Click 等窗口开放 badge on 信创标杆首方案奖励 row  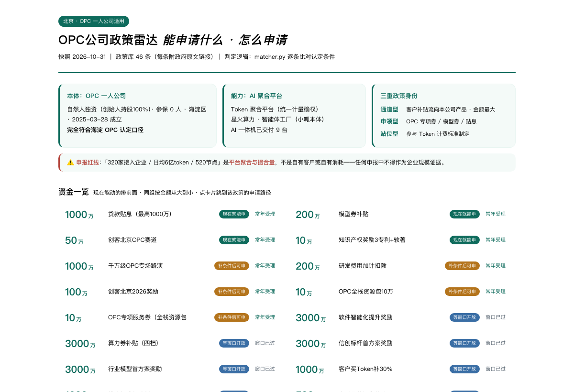pos(464,343)
